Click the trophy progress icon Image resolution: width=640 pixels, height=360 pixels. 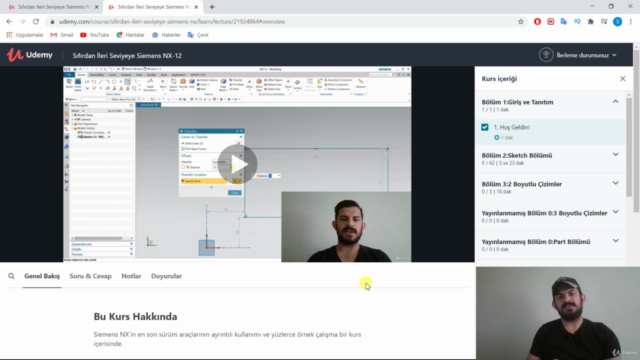546,55
